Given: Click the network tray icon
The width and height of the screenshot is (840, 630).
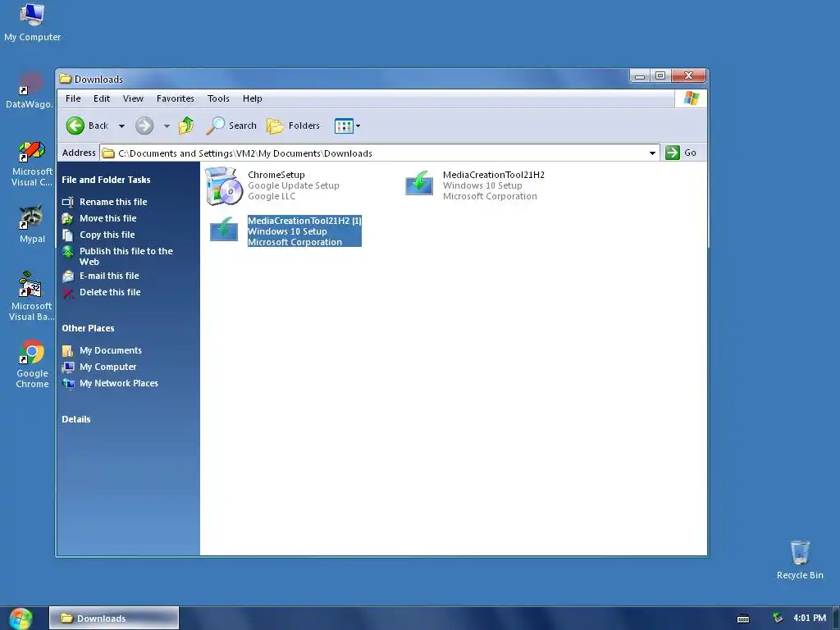Looking at the screenshot, I should 778,619.
